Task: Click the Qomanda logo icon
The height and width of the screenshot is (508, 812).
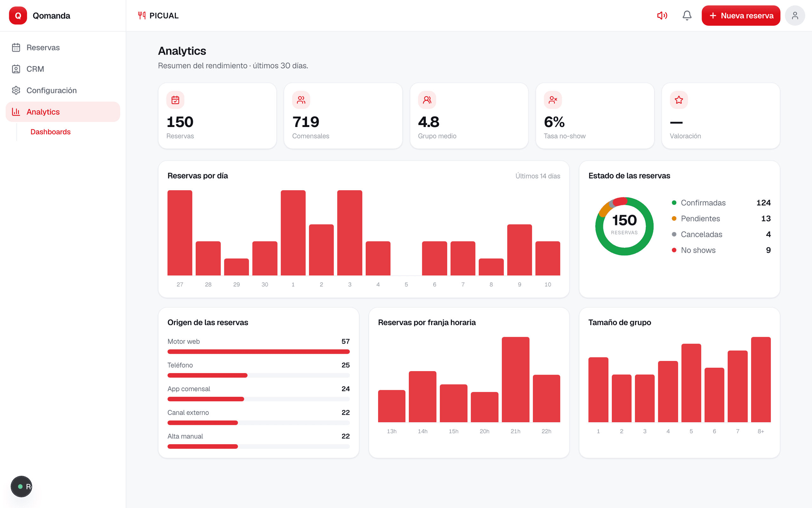Action: (x=18, y=16)
